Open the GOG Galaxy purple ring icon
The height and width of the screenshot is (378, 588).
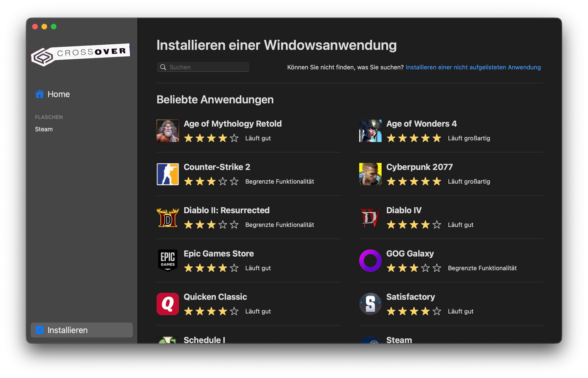coord(370,261)
